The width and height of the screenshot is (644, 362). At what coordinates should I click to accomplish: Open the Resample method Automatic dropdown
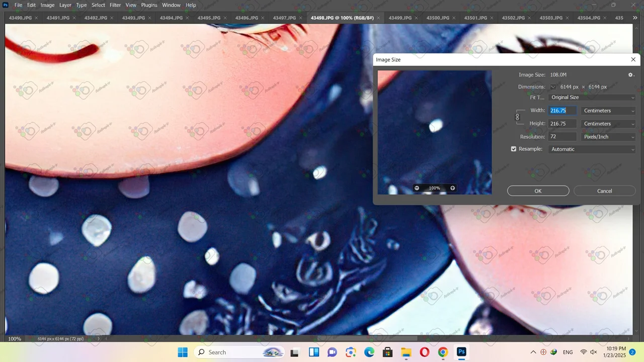(592, 149)
